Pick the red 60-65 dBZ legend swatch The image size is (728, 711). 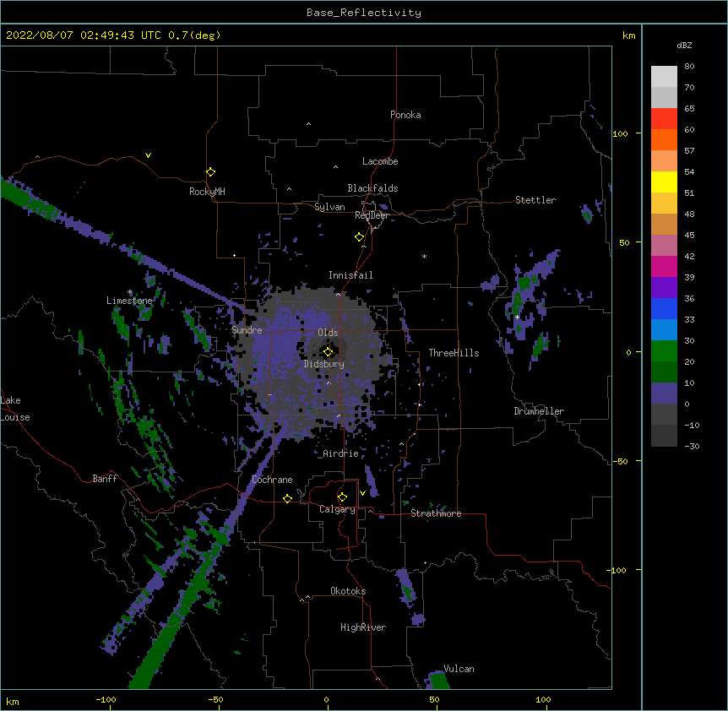(664, 118)
